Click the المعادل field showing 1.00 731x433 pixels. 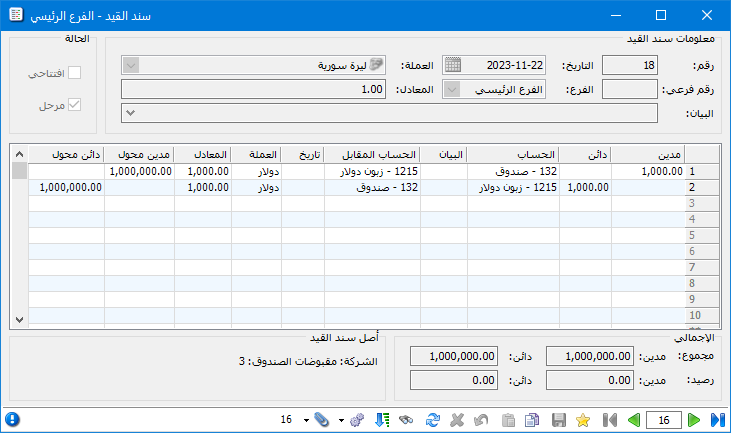tap(253, 89)
